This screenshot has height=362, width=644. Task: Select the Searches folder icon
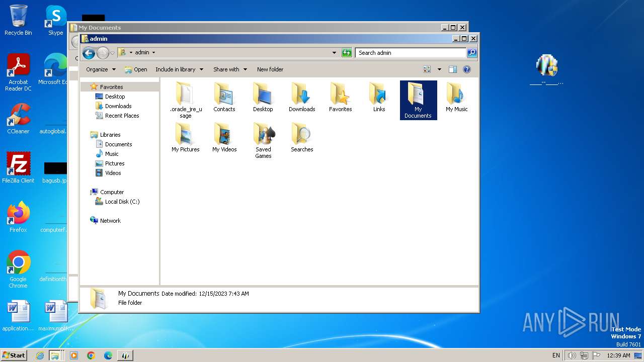[302, 137]
